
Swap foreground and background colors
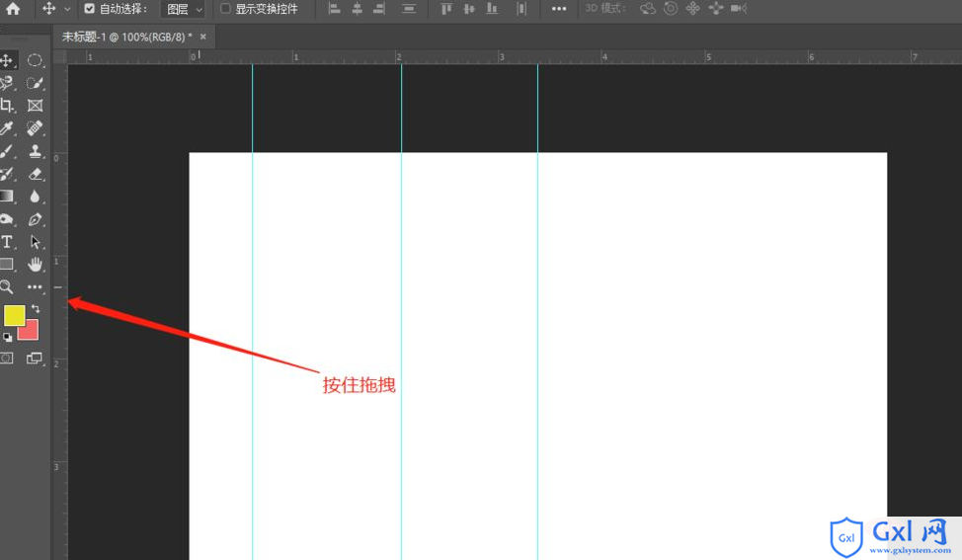tap(36, 308)
